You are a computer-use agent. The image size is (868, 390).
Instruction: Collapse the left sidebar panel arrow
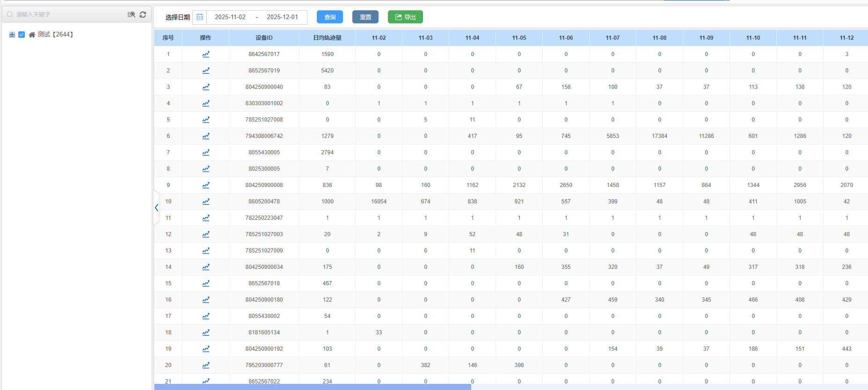157,208
